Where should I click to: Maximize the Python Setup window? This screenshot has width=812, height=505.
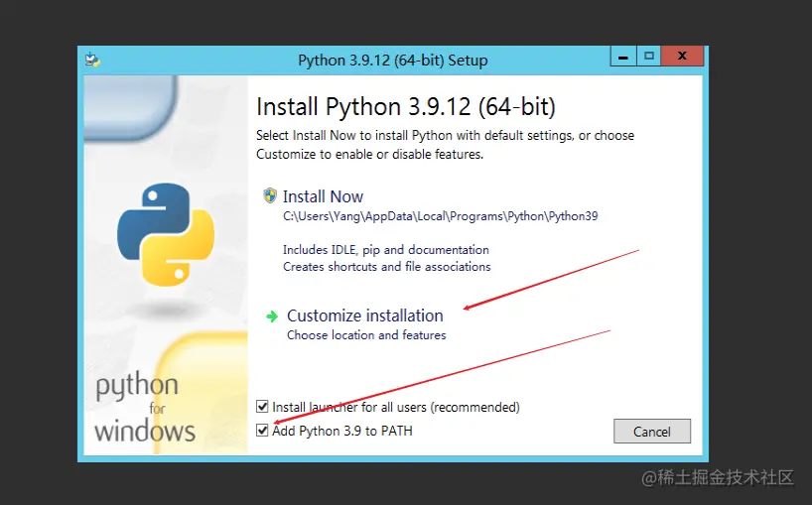[x=649, y=56]
